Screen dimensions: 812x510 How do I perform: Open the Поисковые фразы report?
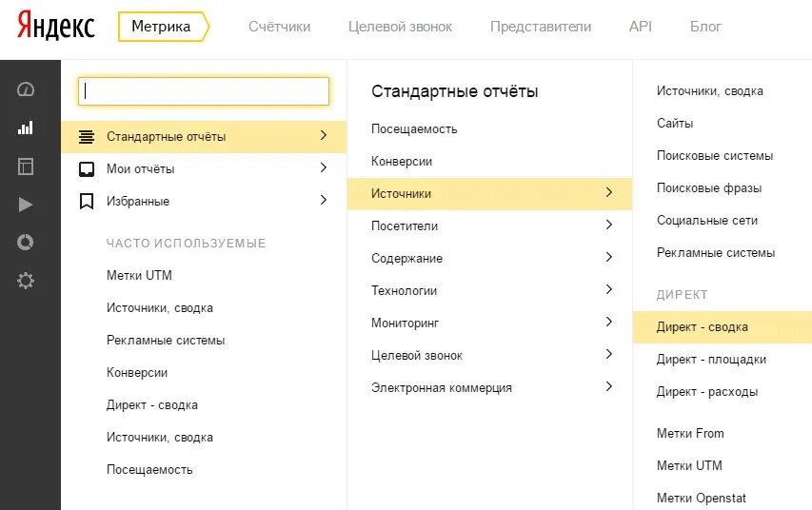point(709,187)
